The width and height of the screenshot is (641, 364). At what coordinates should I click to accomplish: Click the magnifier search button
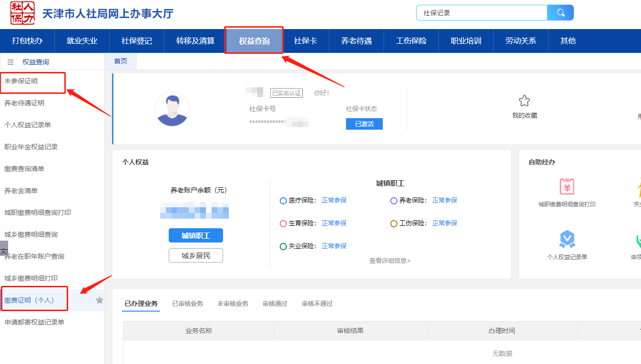click(560, 13)
